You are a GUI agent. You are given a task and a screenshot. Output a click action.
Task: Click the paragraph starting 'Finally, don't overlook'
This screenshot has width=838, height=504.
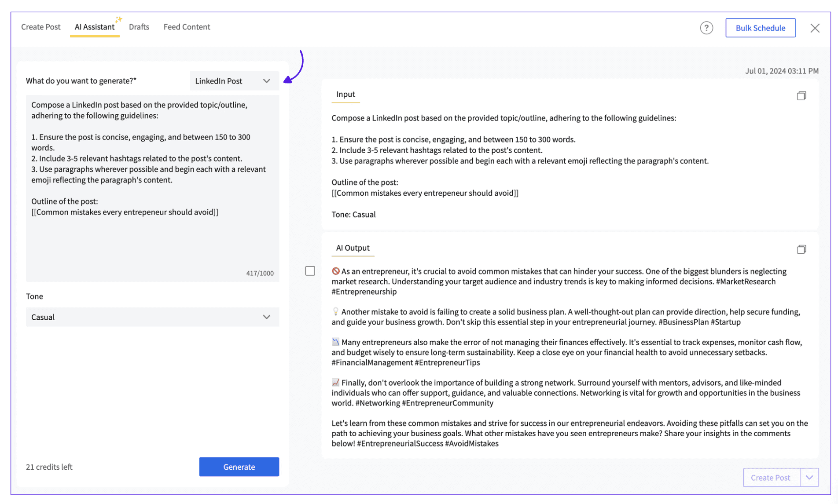pyautogui.click(x=566, y=393)
